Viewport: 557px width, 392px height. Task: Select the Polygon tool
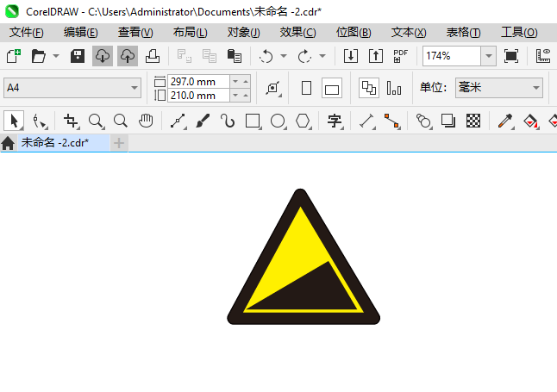tap(303, 121)
